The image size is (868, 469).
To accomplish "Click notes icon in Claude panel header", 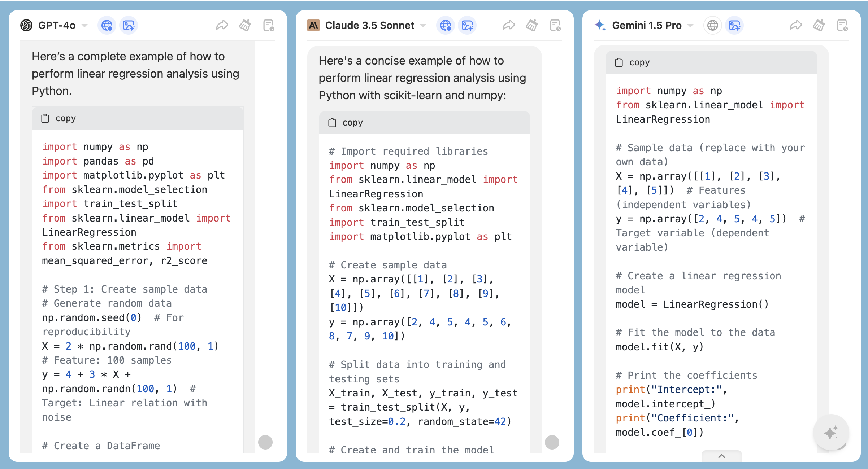I will (x=555, y=25).
